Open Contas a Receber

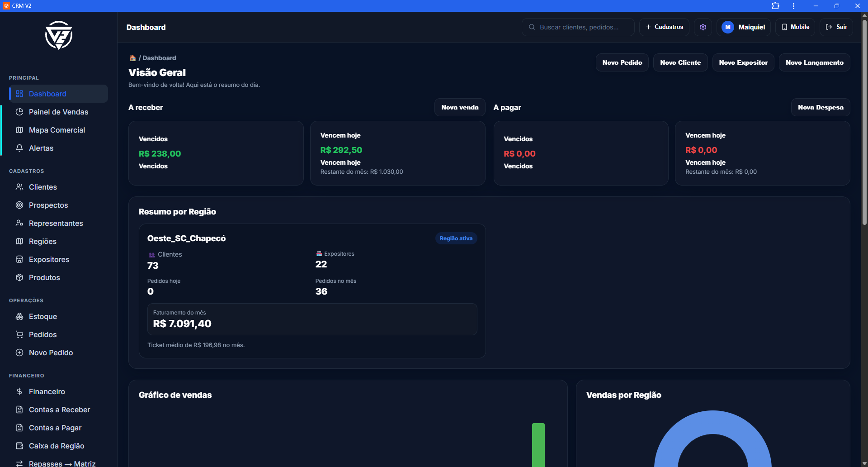59,410
